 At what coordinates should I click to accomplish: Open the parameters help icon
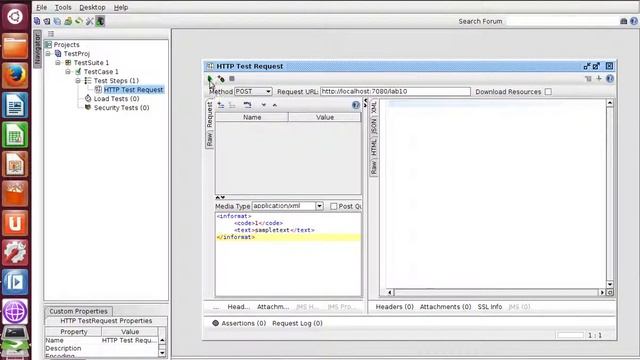[356, 105]
